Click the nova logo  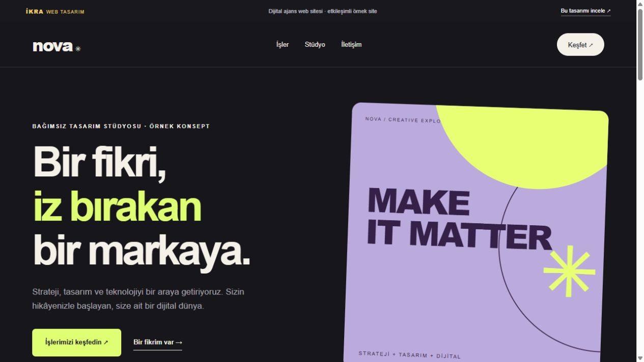coord(57,46)
